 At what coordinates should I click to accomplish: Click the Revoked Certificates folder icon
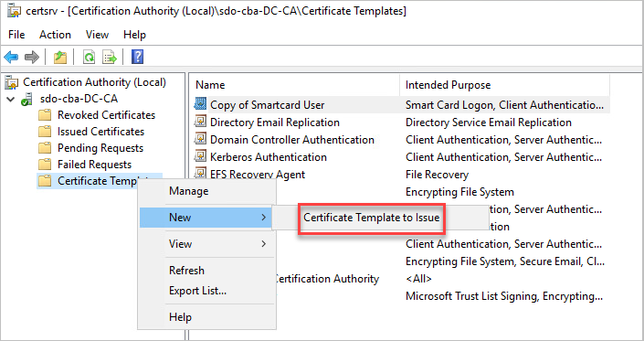click(x=45, y=115)
